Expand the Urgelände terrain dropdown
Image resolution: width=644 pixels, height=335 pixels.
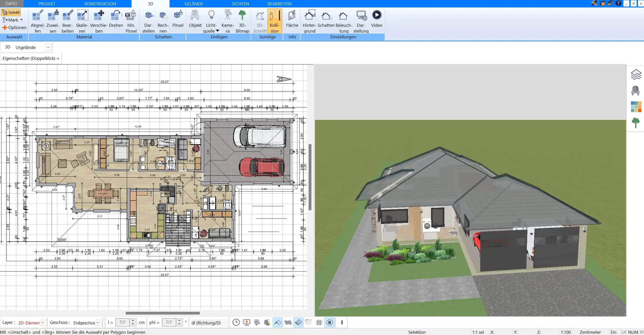pos(48,47)
